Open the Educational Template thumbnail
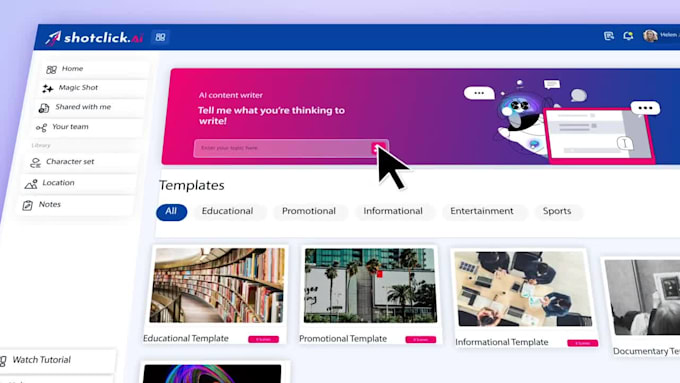This screenshot has width=680, height=383. 217,285
